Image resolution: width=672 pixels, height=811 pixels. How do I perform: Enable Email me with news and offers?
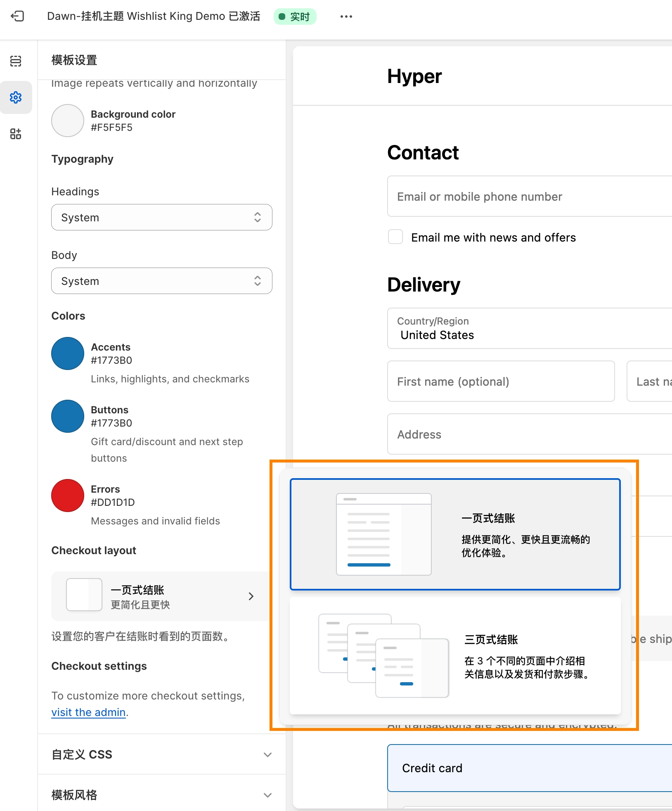[395, 237]
